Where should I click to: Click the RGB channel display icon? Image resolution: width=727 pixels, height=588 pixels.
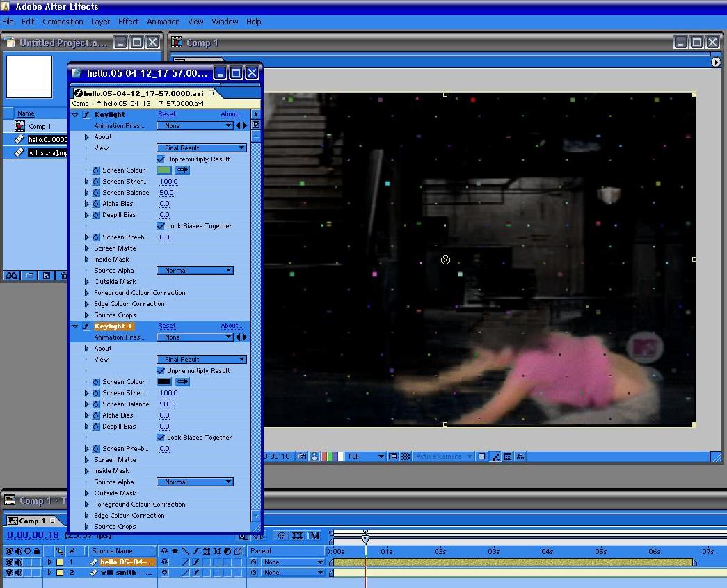(x=333, y=456)
